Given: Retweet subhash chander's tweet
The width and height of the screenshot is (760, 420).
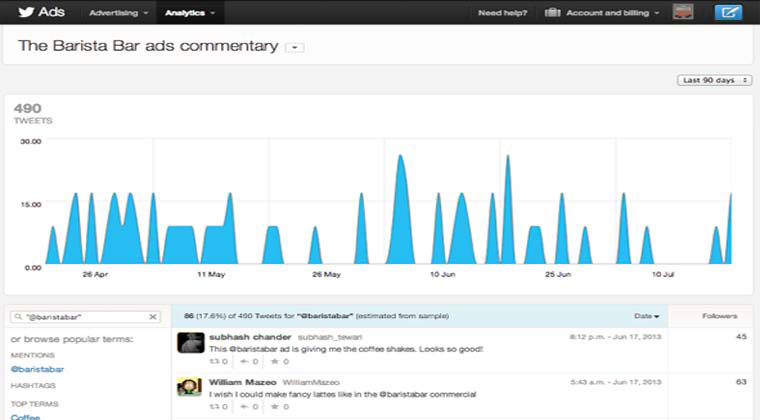Looking at the screenshot, I should tap(218, 361).
